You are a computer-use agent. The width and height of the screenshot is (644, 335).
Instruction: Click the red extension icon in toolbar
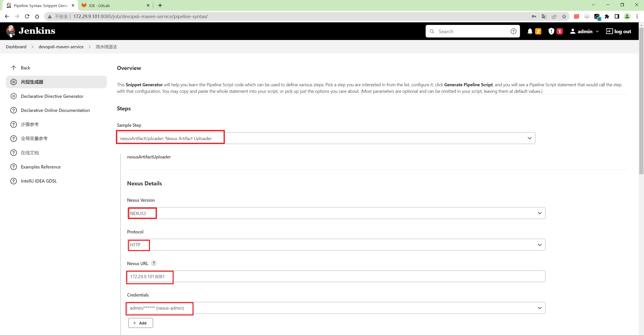click(577, 16)
